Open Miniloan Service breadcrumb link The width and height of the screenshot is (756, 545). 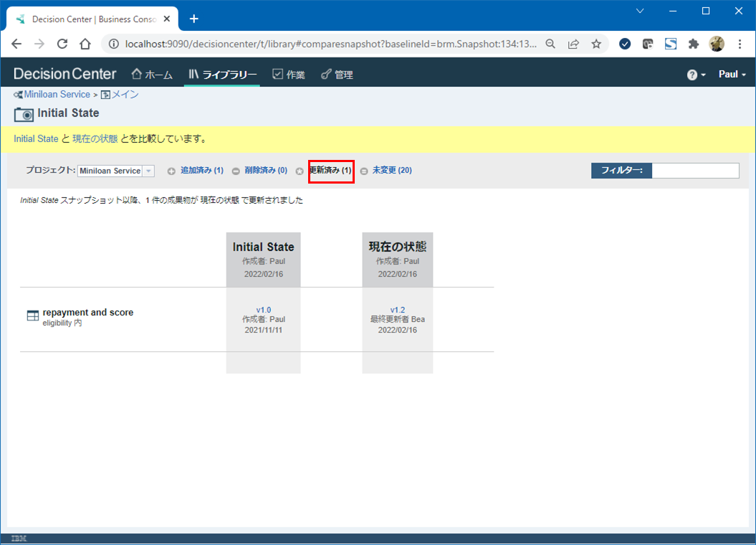[57, 95]
